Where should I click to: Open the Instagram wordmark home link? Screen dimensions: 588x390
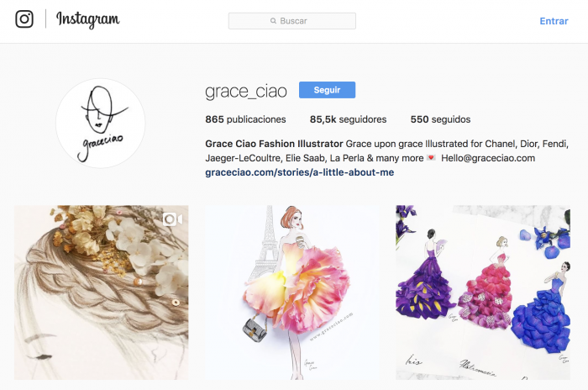point(88,19)
